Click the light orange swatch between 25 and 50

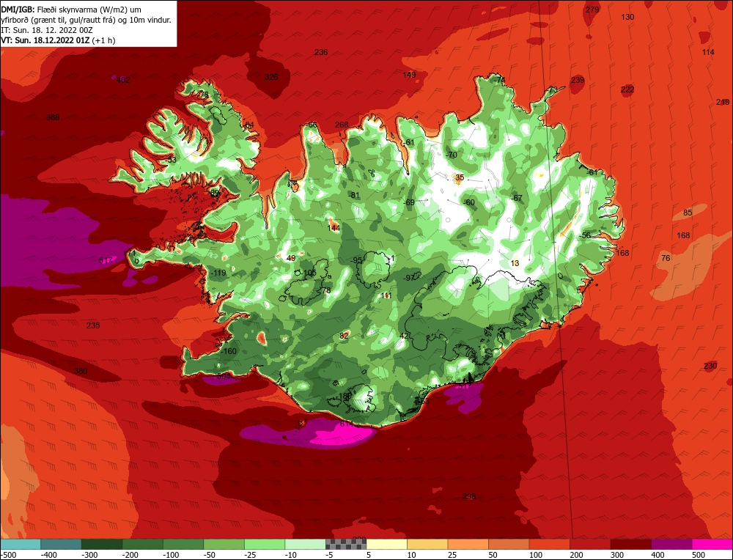click(468, 544)
